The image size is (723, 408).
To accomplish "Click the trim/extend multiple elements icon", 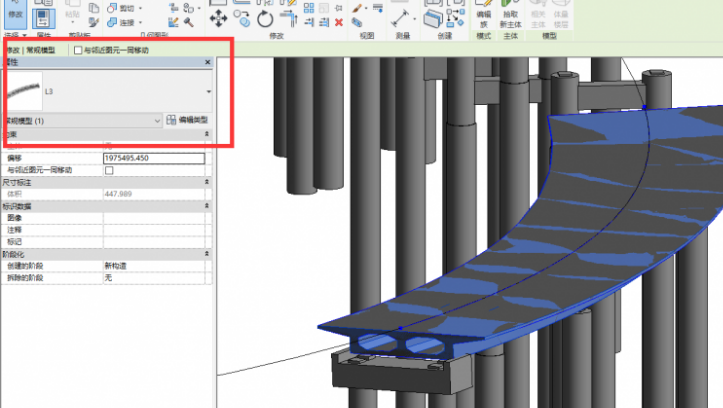I will tap(324, 22).
